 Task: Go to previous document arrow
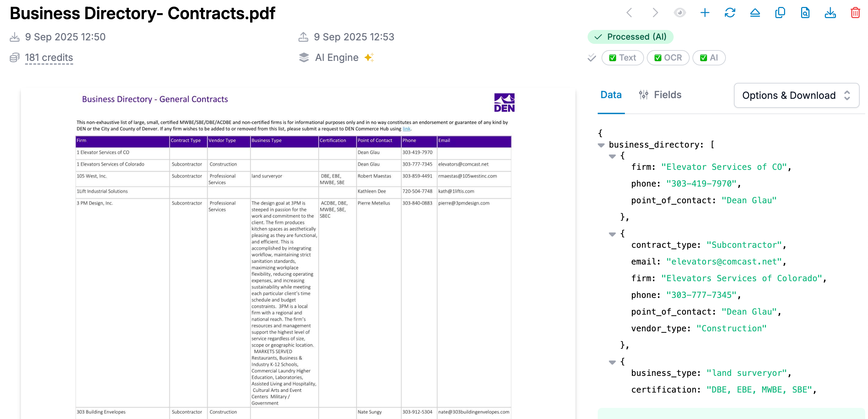[629, 13]
